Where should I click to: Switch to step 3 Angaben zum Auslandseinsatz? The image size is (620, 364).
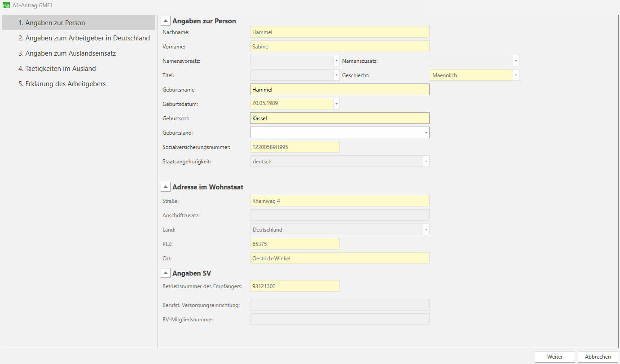pyautogui.click(x=67, y=53)
